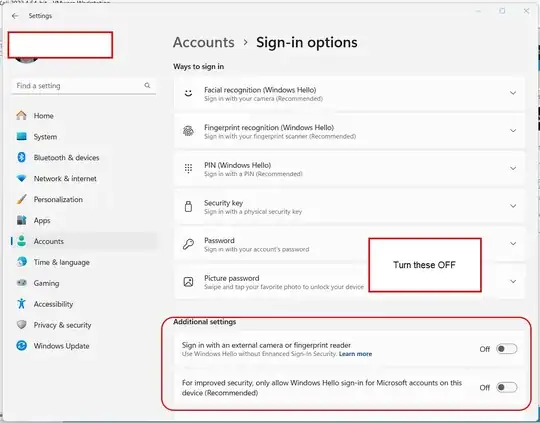The height and width of the screenshot is (423, 540).
Task: Click the Gaming controller icon
Action: [21, 283]
